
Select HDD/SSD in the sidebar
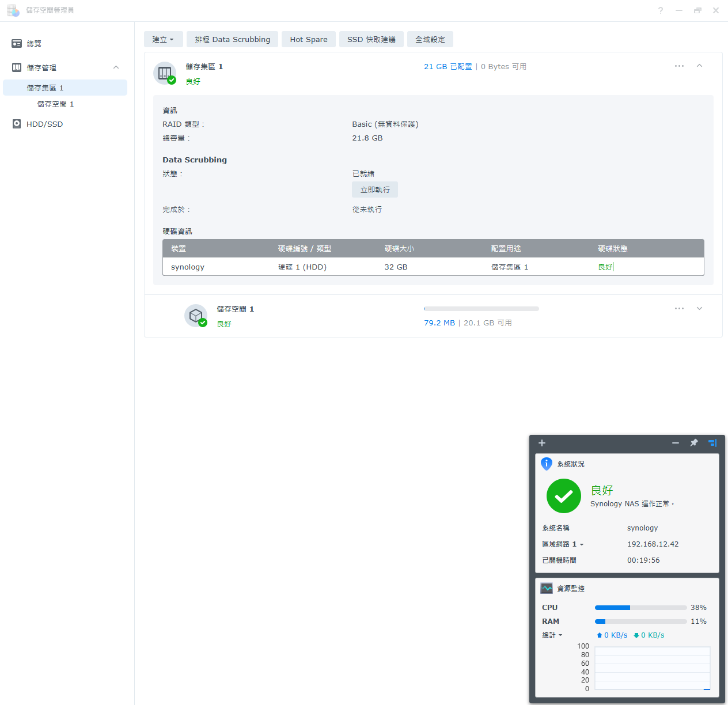point(44,124)
